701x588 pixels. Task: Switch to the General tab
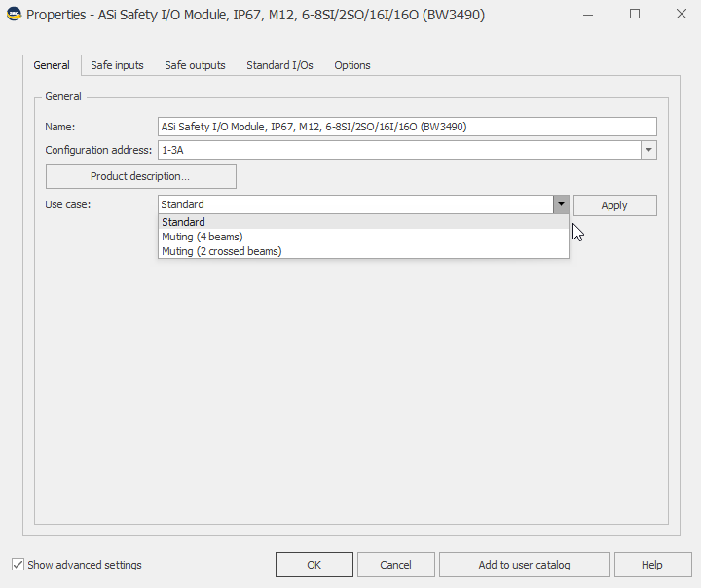[x=52, y=65]
